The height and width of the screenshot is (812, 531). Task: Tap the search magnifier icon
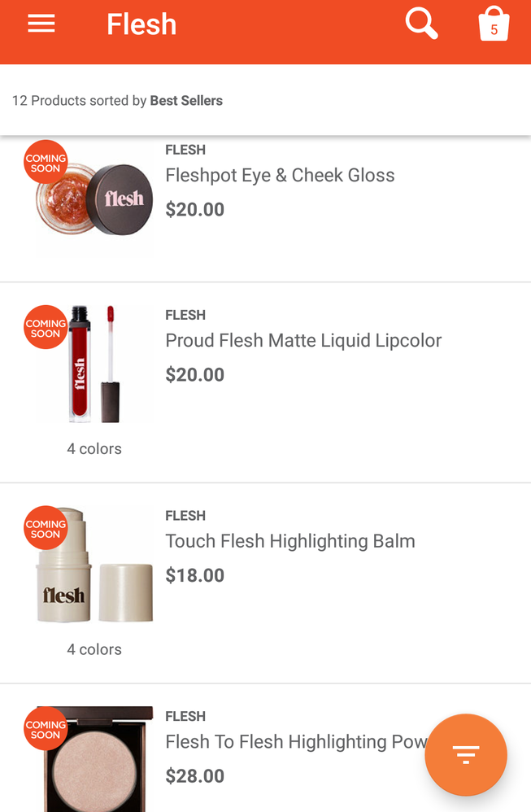(x=421, y=24)
